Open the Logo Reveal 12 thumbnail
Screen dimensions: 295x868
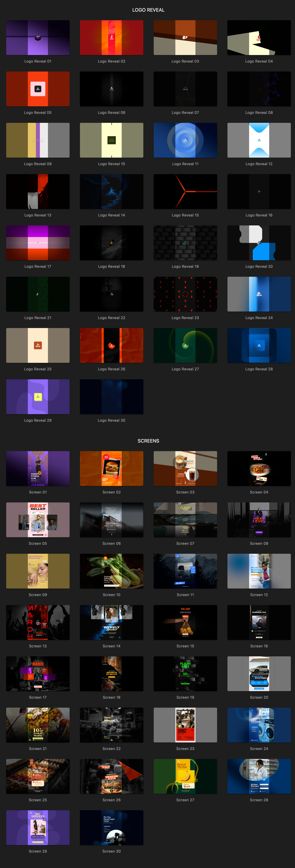click(x=259, y=140)
